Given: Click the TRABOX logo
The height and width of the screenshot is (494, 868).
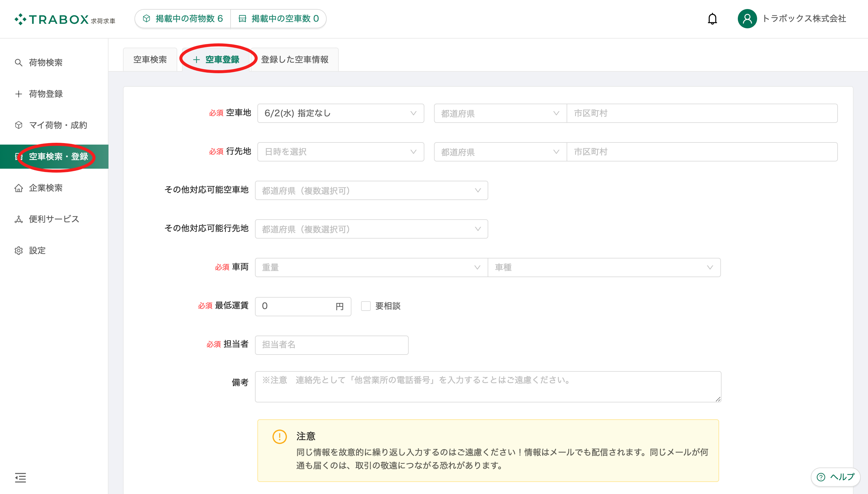Looking at the screenshot, I should pos(65,19).
